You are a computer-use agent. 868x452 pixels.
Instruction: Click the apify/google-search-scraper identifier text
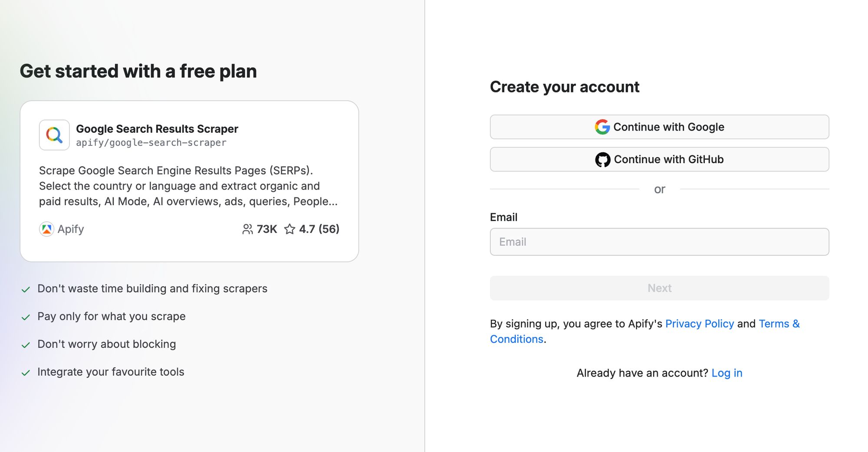151,142
